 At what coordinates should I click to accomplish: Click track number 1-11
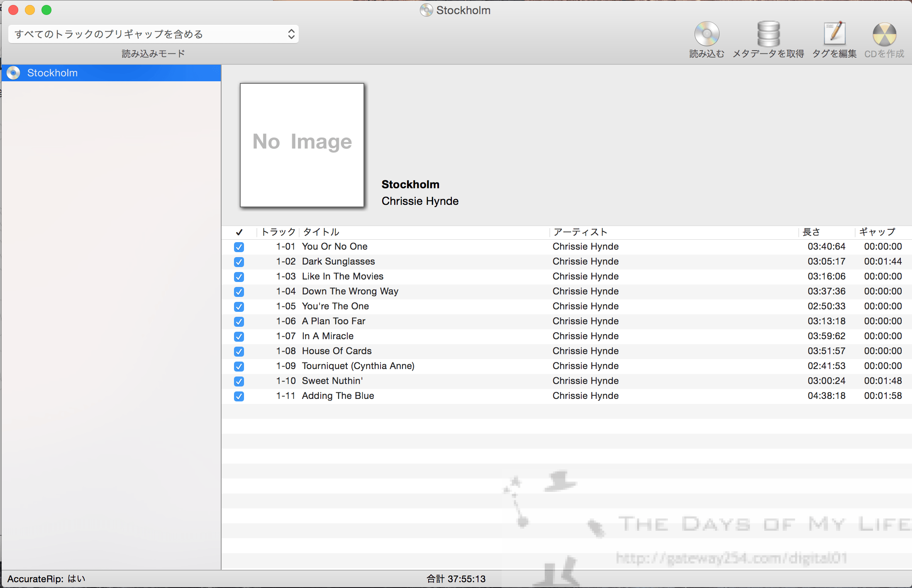pyautogui.click(x=285, y=396)
